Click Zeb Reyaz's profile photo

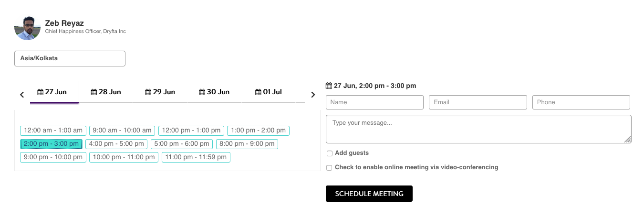[27, 28]
